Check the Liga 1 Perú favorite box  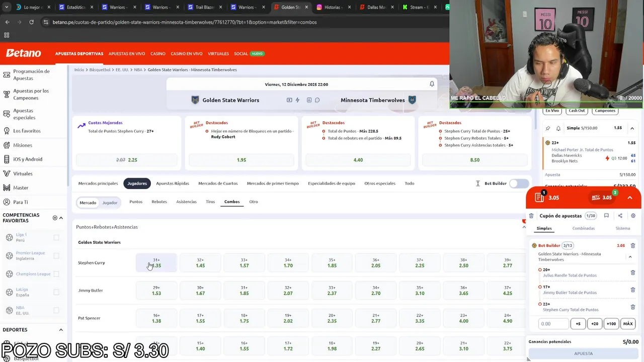tap(56, 237)
